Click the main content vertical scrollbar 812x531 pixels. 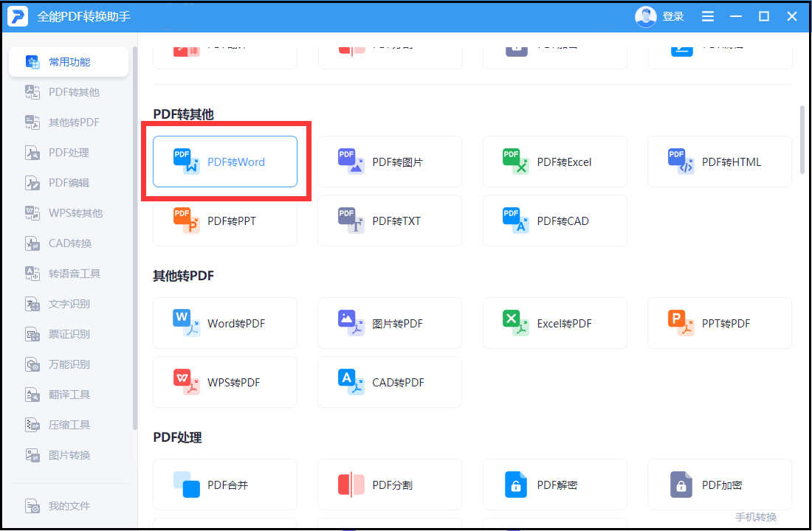(x=802, y=139)
